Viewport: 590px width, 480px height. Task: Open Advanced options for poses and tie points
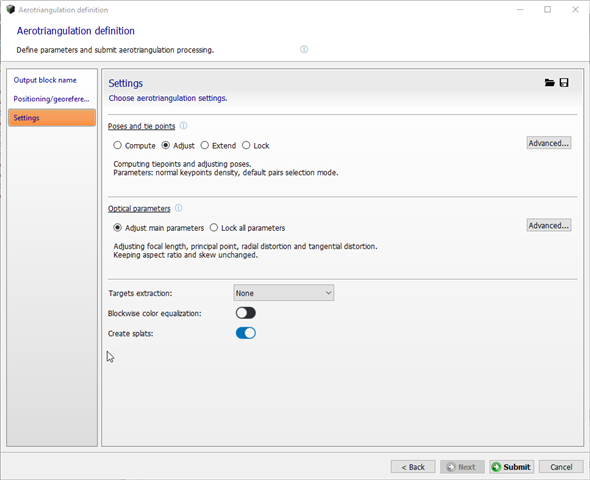(x=549, y=143)
